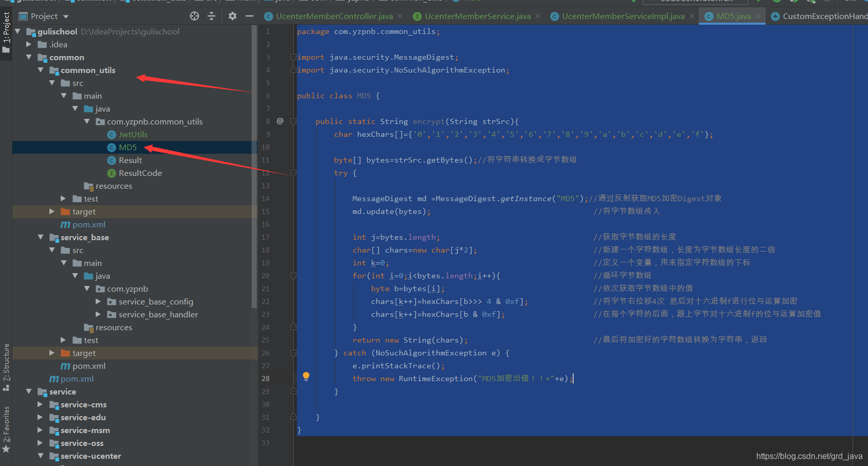Screen dimensions: 868x466
Task: Select the service module folder
Action: [62, 391]
